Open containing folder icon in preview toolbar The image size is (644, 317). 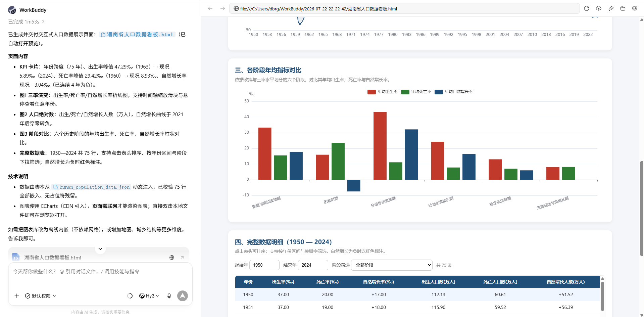coord(623,8)
